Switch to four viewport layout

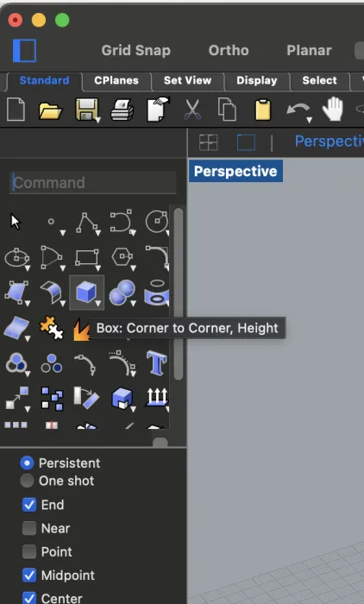pos(209,142)
